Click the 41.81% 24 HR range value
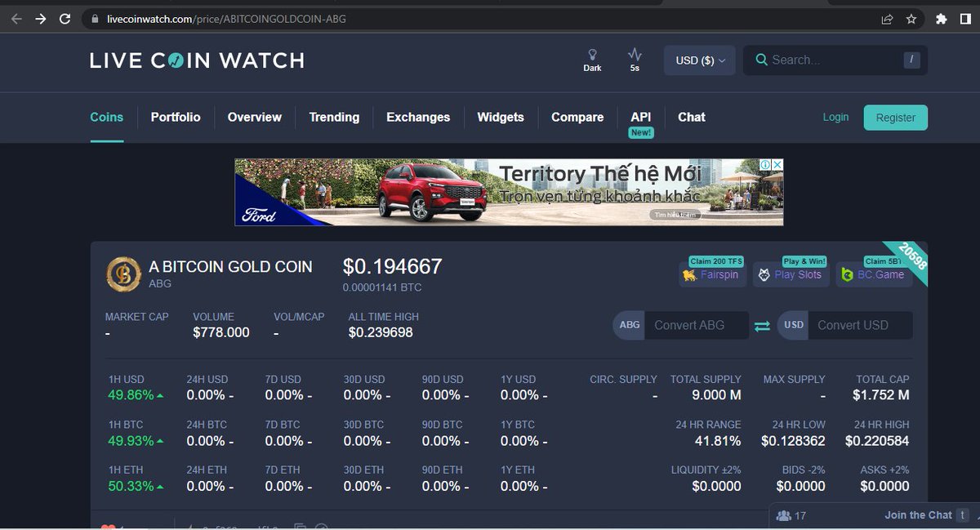980x530 pixels. tap(718, 441)
